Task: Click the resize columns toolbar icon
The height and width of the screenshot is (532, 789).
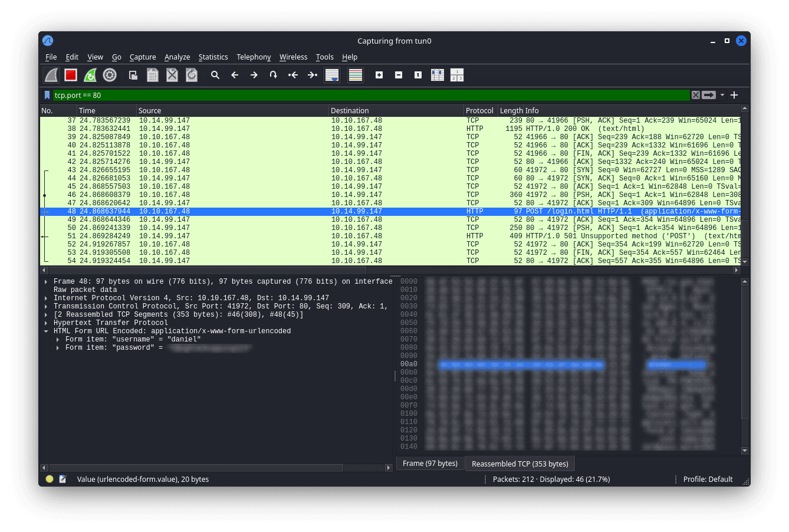Action: point(438,75)
